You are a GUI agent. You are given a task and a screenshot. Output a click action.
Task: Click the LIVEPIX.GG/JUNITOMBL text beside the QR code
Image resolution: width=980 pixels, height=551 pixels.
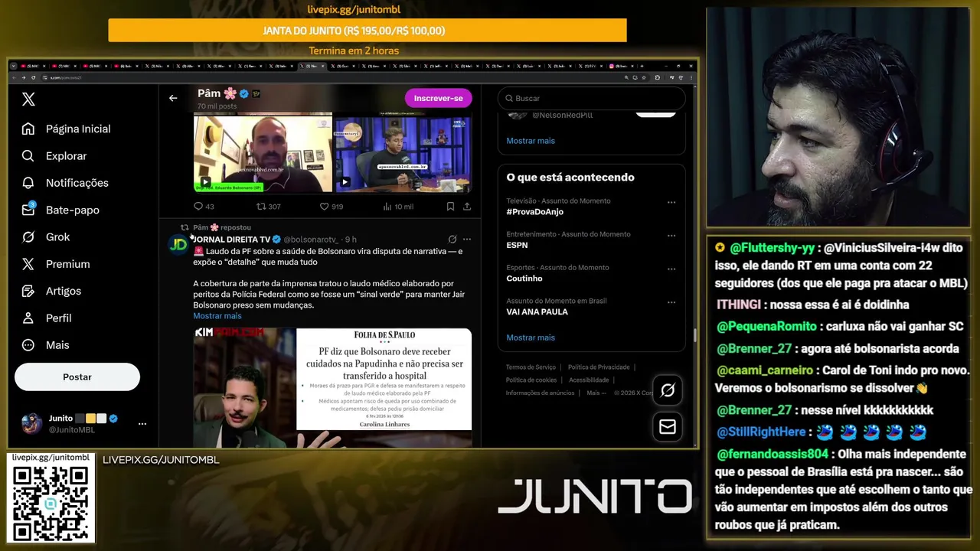(161, 460)
